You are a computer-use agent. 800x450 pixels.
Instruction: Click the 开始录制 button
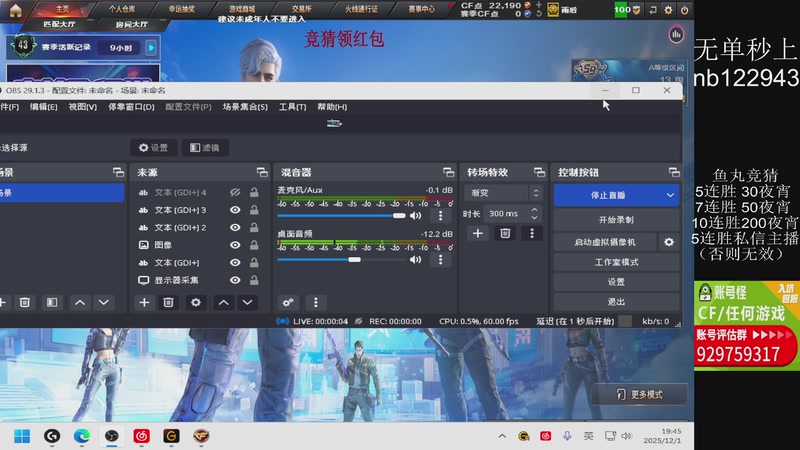click(x=616, y=219)
